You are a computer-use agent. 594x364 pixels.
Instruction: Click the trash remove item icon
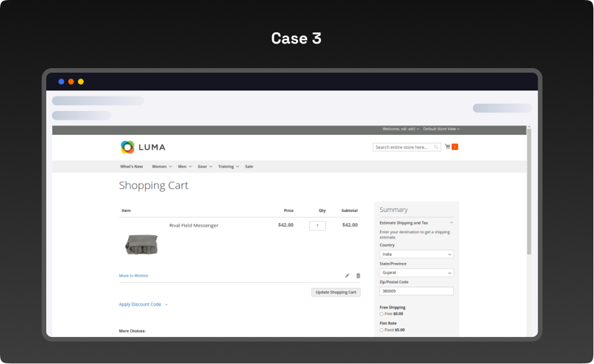coord(358,275)
